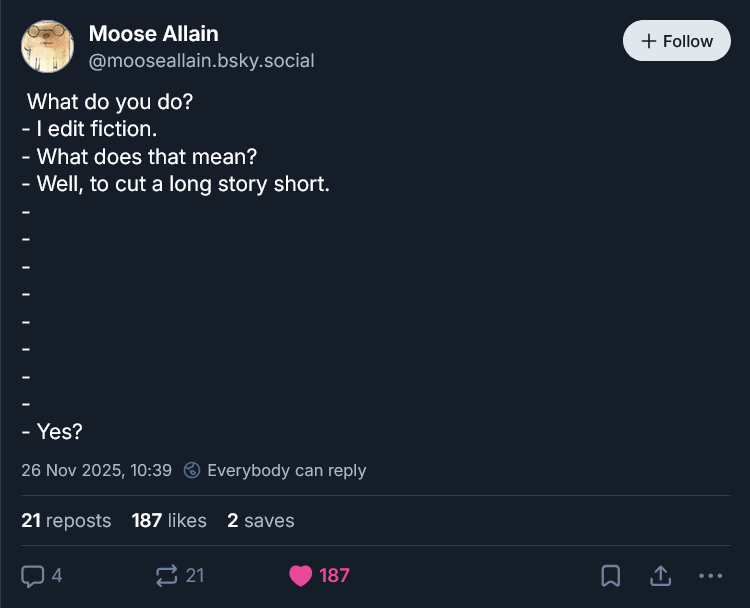Click the plus icon in Follow button

click(x=649, y=41)
